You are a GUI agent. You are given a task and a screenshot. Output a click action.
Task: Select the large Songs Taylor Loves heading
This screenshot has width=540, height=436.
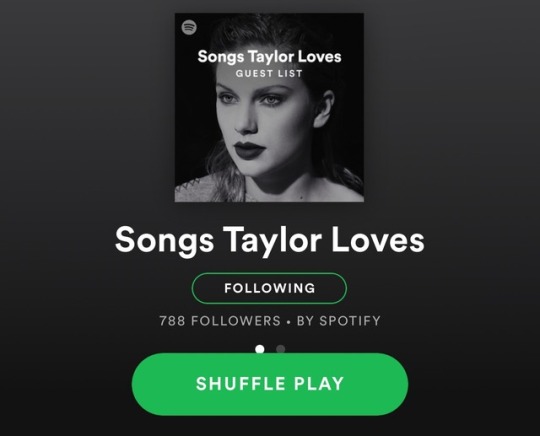click(270, 241)
